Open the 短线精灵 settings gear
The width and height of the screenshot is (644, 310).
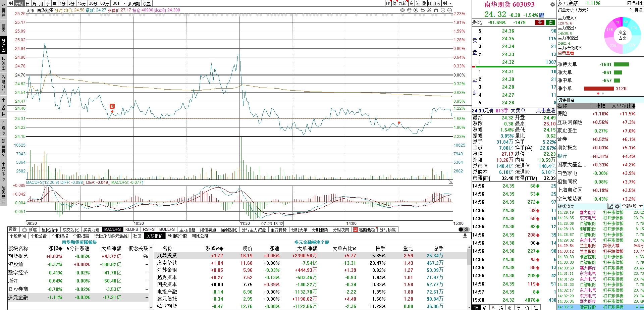617,206
